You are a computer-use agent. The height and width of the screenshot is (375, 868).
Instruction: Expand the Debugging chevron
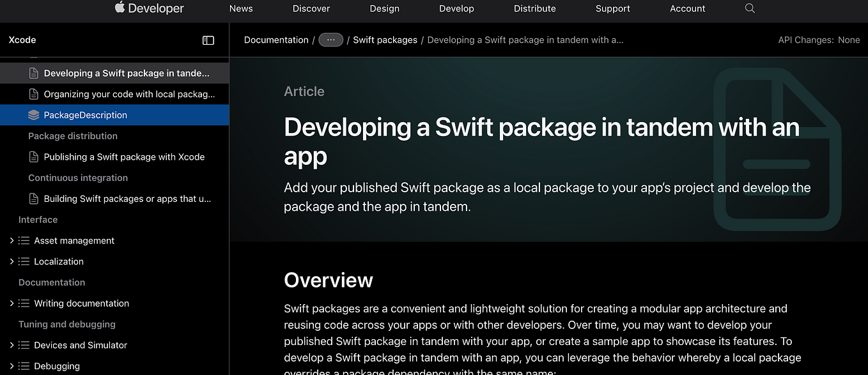click(x=12, y=366)
